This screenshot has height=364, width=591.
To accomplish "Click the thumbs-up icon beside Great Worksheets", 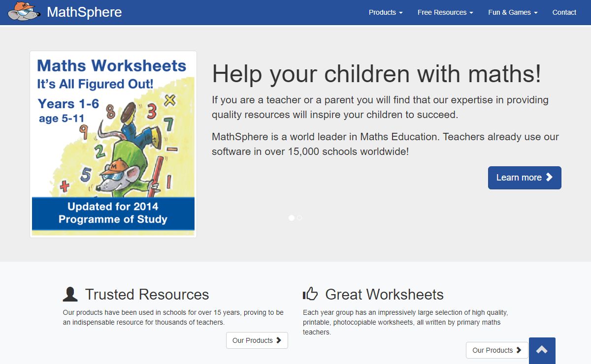I will (x=310, y=294).
